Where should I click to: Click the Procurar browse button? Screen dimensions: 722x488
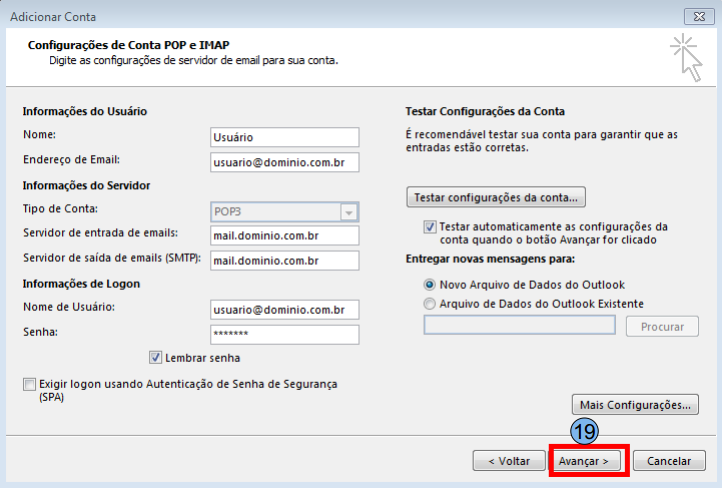(661, 326)
